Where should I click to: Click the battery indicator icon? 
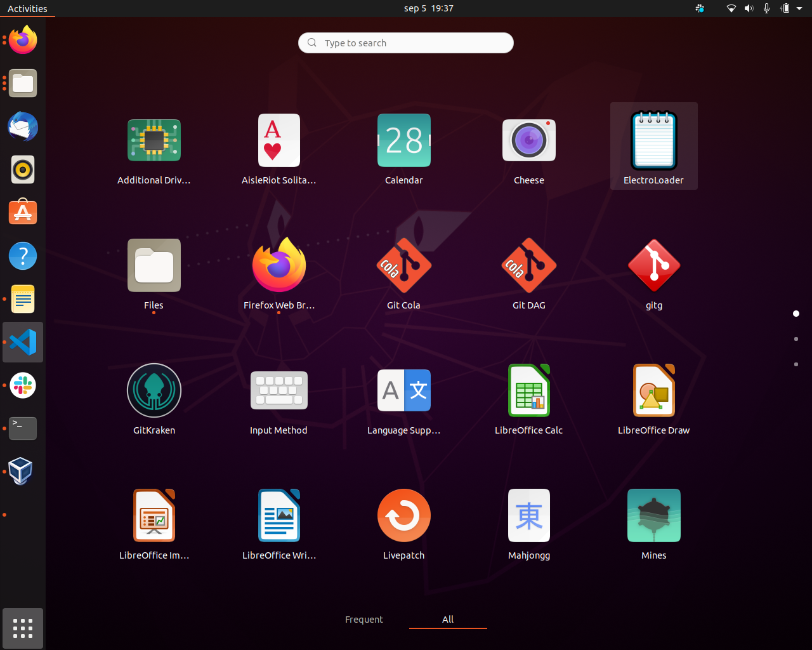(785, 8)
